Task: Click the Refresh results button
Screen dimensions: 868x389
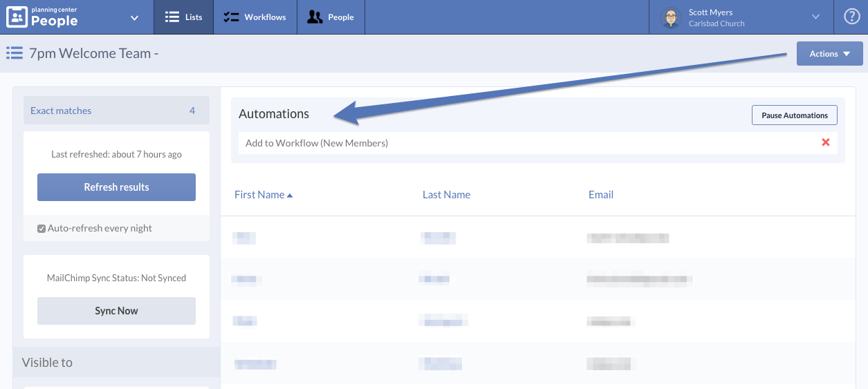Action: tap(116, 187)
